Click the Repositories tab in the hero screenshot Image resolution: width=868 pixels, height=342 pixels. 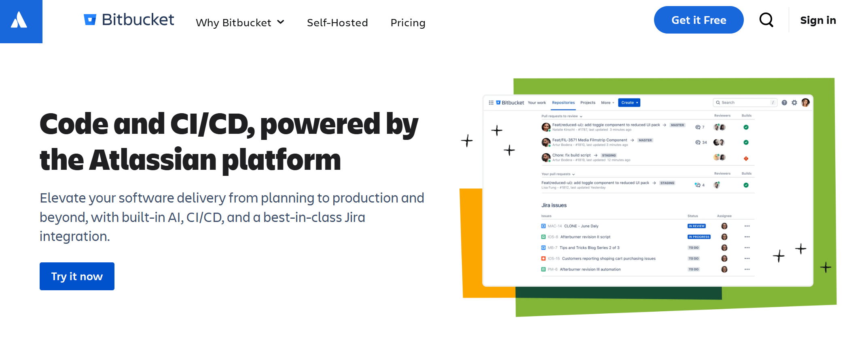[x=563, y=103]
